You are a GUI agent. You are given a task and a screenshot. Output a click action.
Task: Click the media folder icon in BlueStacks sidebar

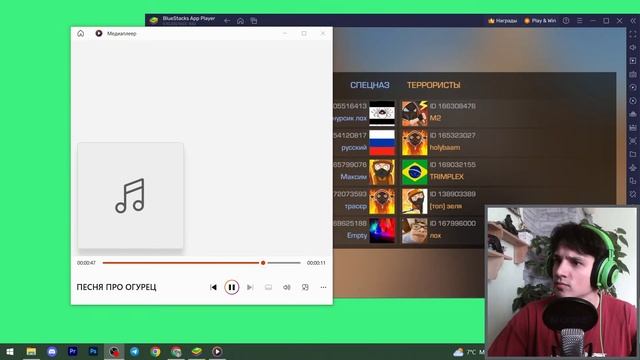coord(633,154)
